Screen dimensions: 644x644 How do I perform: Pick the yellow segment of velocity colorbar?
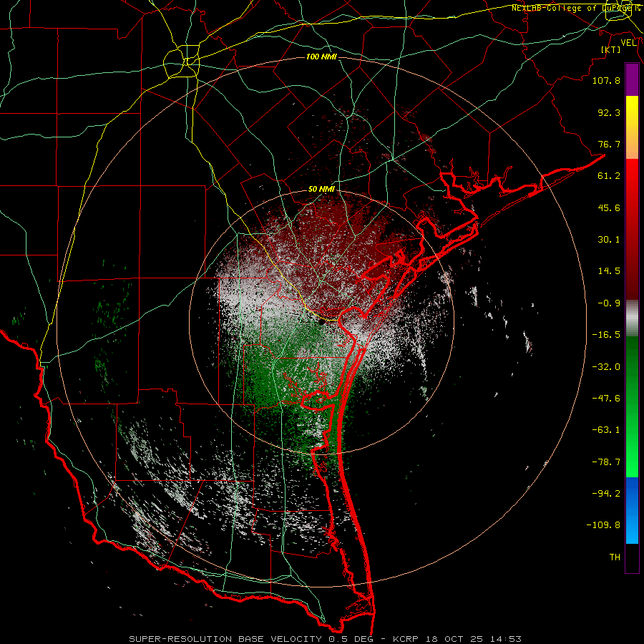pos(632,112)
